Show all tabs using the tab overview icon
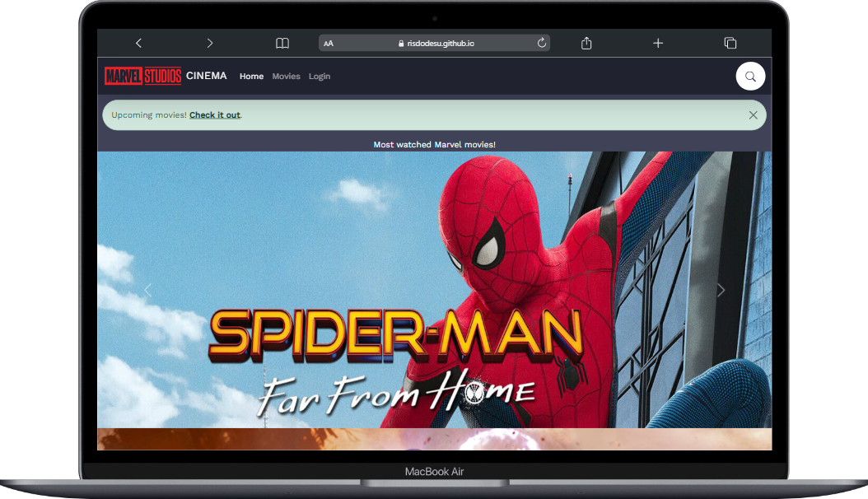Screen dimensions: 868x499 click(x=729, y=43)
